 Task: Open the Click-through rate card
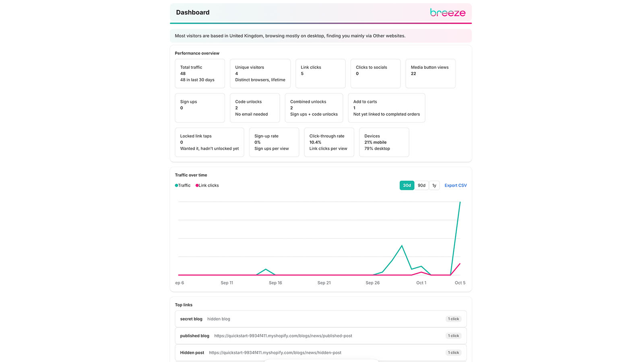point(329,142)
